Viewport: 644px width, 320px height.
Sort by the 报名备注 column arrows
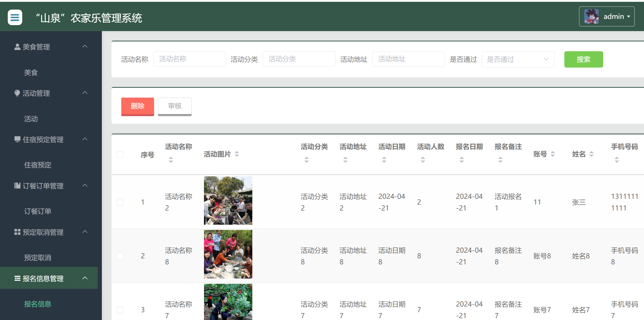501,160
